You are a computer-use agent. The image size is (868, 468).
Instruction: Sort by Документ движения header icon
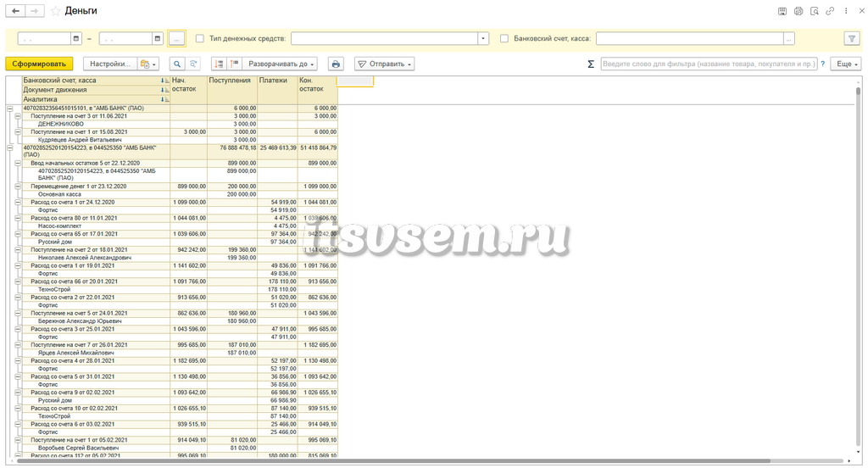point(165,90)
